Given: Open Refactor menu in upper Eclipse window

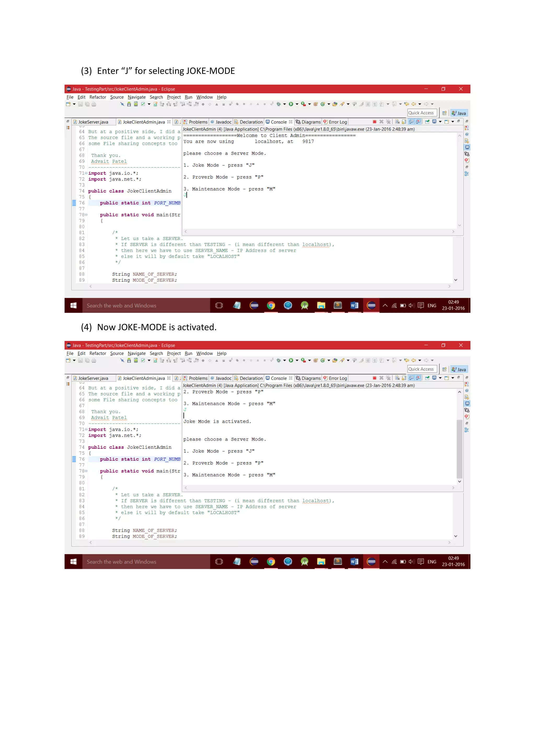Looking at the screenshot, I should click(x=97, y=97).
